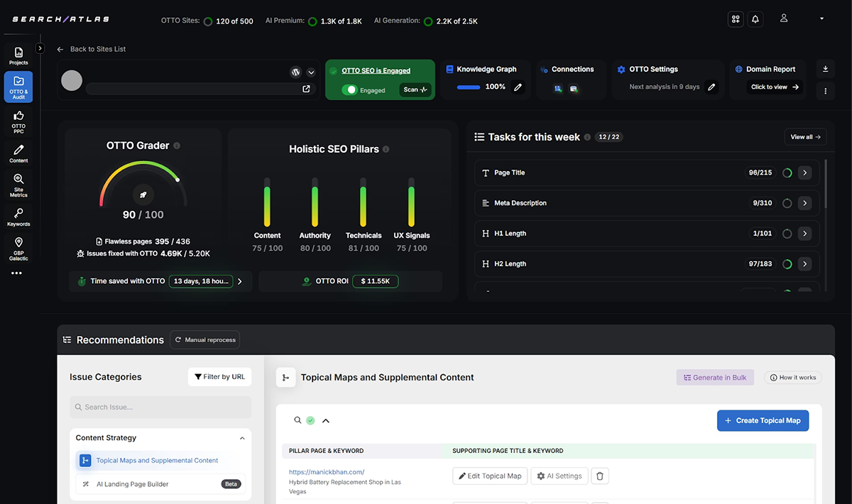Click OTTO ROI value $ 11.55K
The height and width of the screenshot is (504, 852).
376,281
